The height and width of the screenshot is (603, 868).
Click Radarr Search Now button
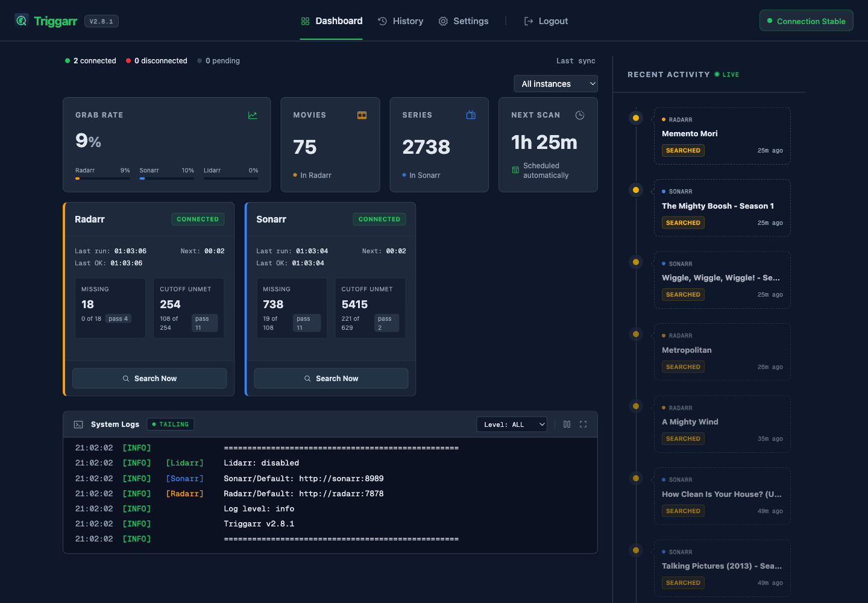[149, 379]
